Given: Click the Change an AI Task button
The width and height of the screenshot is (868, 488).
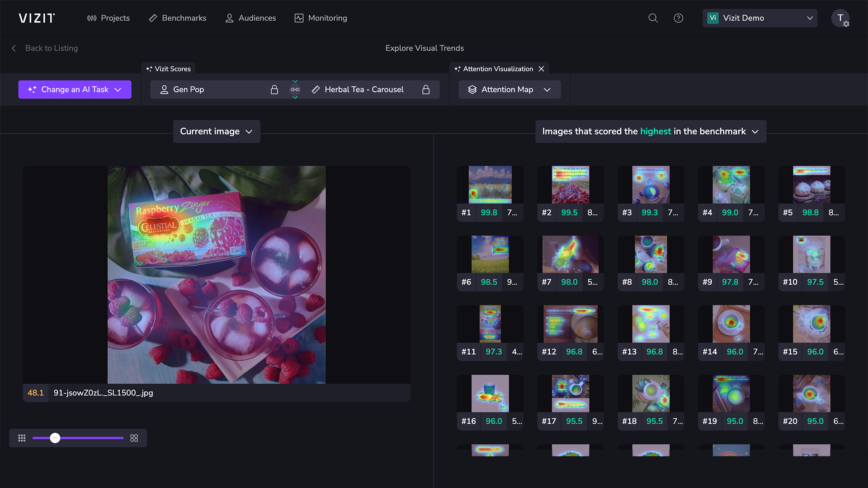Looking at the screenshot, I should click(x=75, y=89).
